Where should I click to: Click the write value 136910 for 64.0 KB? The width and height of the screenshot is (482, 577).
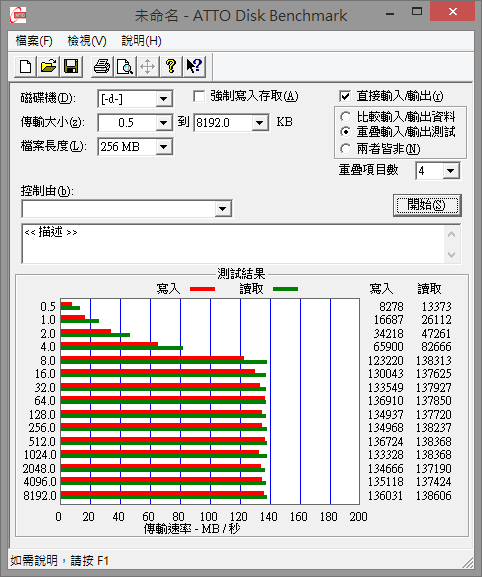386,400
